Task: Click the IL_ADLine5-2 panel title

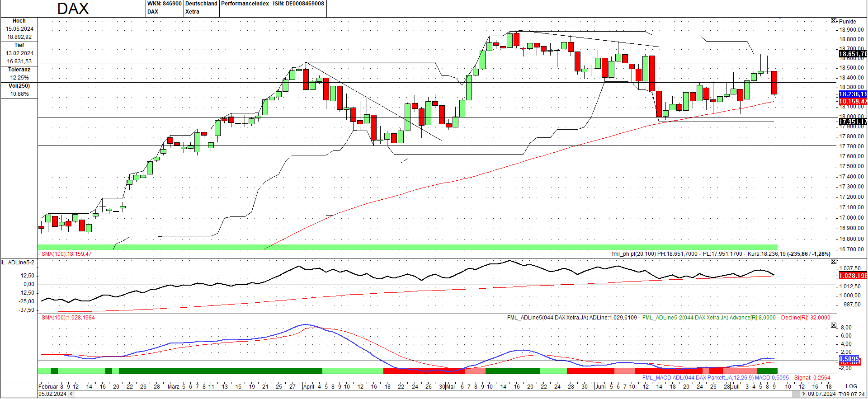Action: 17,262
